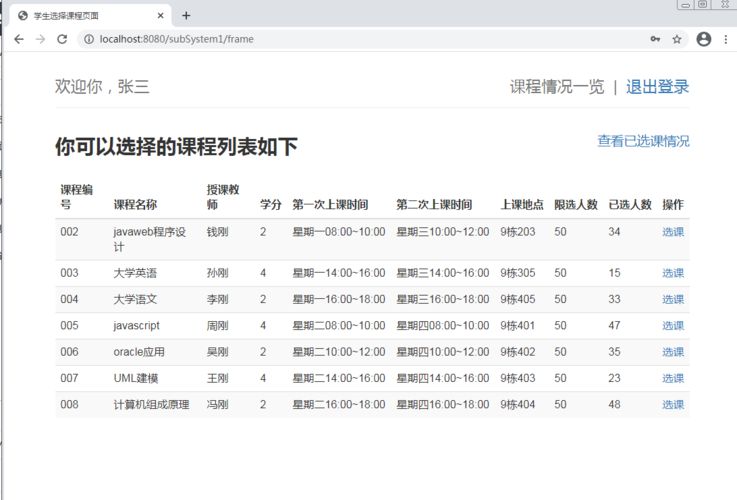Click 退出登录 link
The image size is (737, 500).
point(657,86)
